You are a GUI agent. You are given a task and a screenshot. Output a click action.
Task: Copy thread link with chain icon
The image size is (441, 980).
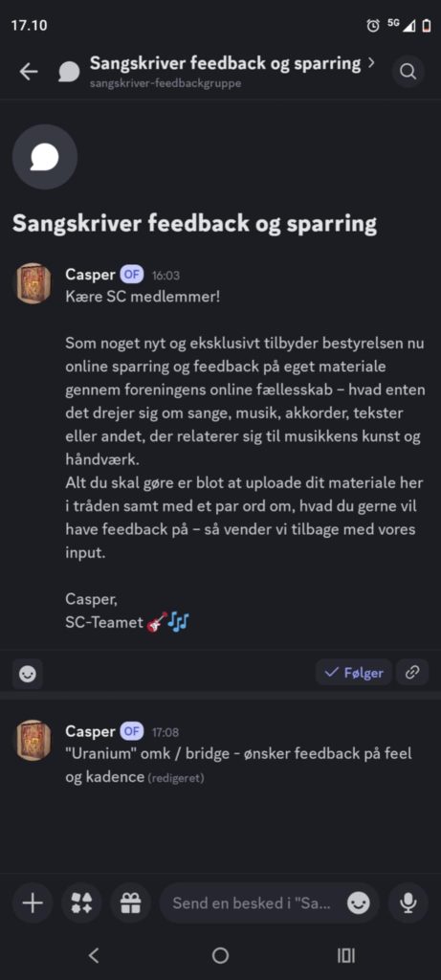[412, 673]
